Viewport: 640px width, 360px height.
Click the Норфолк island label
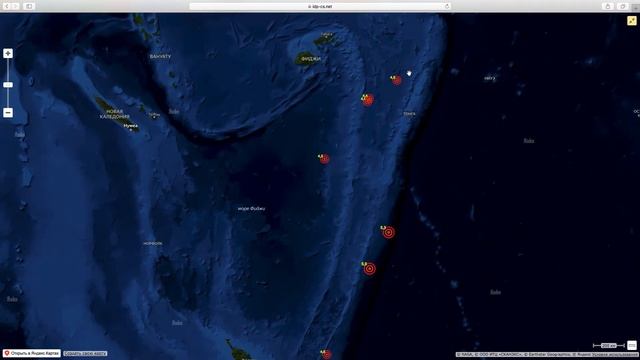(x=153, y=243)
